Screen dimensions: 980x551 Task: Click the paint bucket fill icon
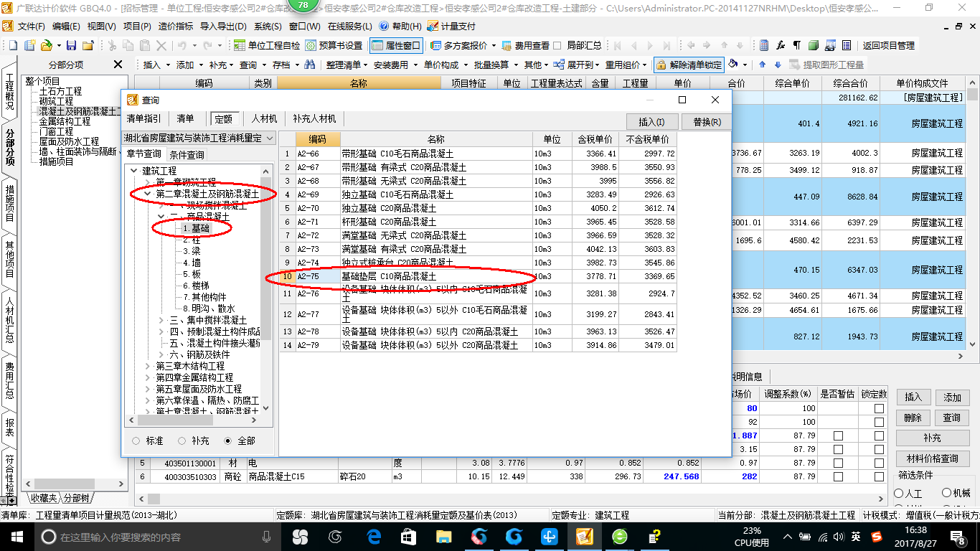coord(733,65)
